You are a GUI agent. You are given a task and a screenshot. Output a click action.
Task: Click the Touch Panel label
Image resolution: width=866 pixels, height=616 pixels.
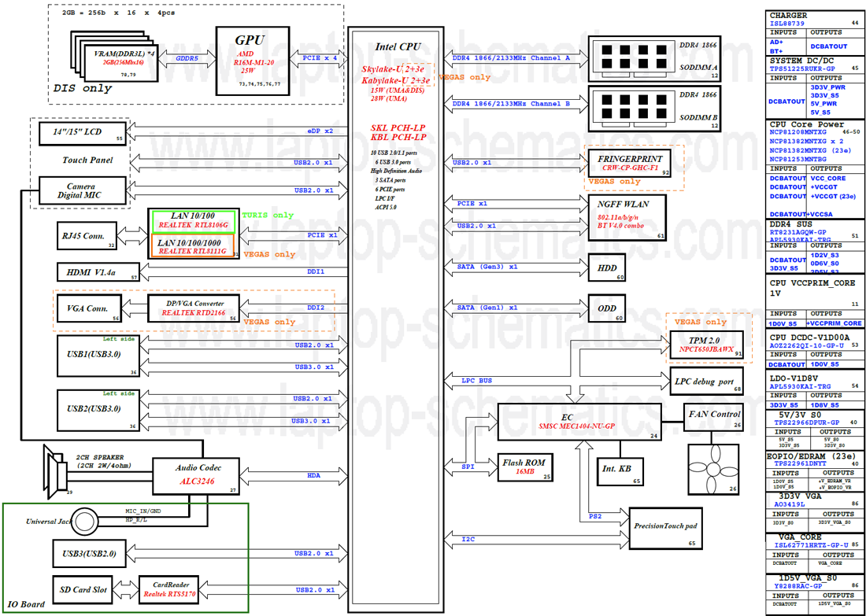pos(87,160)
